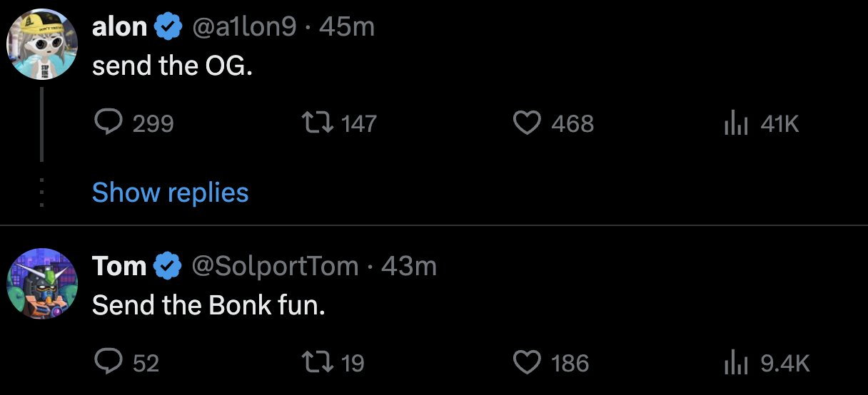
Task: Like alon's "send the OG." tweet
Action: [x=528, y=124]
